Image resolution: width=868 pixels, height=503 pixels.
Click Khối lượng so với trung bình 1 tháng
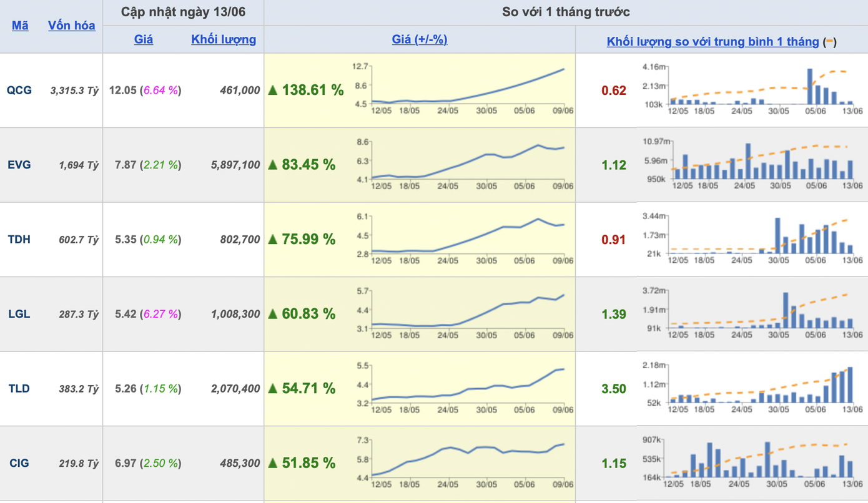tap(713, 42)
